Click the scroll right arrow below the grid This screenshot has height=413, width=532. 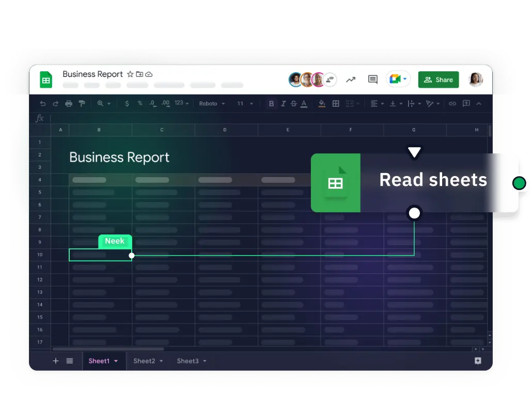click(x=483, y=349)
